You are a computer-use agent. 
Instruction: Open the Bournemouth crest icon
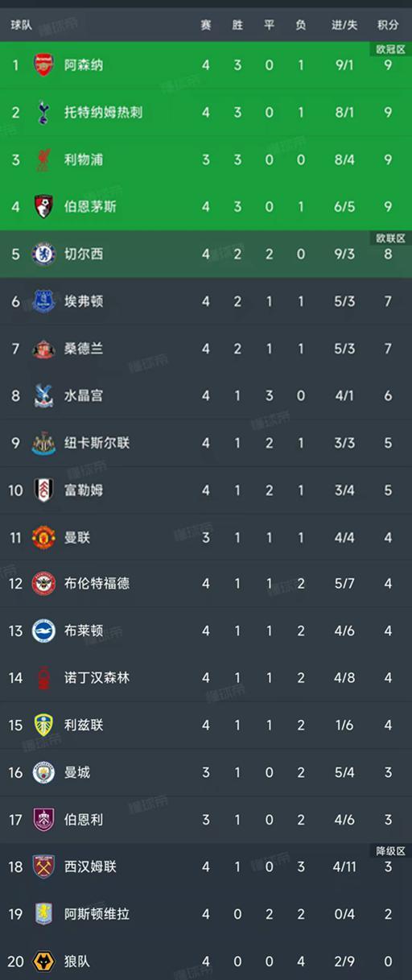tap(43, 206)
